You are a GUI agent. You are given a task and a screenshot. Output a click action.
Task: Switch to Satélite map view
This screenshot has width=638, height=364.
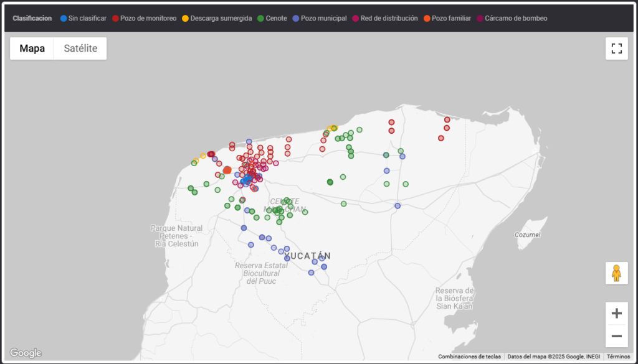[x=80, y=49]
